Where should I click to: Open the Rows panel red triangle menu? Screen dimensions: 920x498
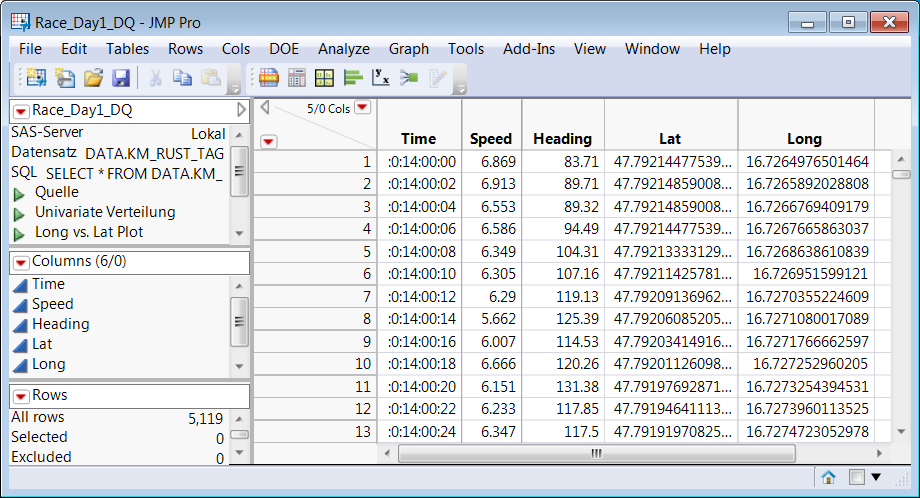click(21, 395)
